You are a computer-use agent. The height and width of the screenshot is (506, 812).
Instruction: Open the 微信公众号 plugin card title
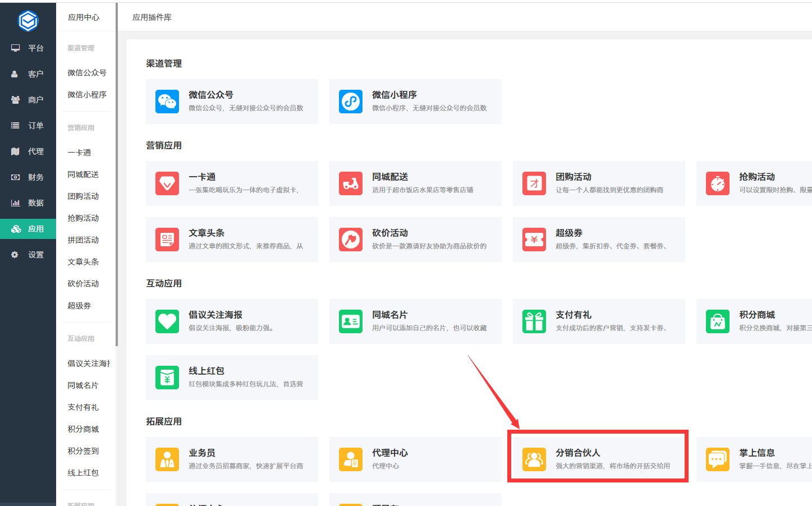tap(211, 95)
